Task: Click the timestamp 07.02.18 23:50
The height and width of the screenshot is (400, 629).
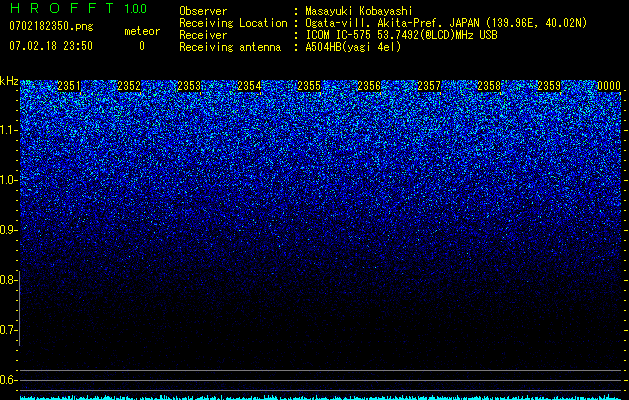Action: [51, 46]
